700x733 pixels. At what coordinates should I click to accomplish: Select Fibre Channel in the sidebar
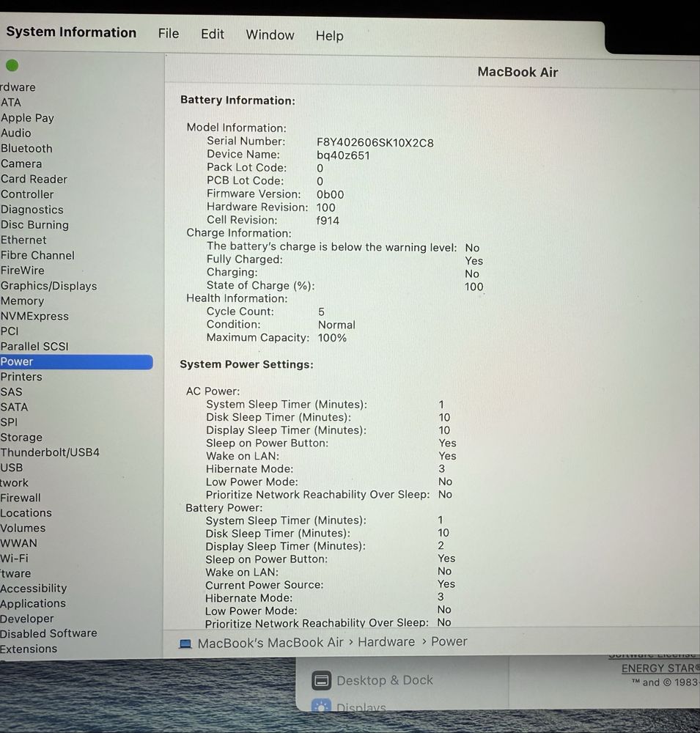pos(37,256)
